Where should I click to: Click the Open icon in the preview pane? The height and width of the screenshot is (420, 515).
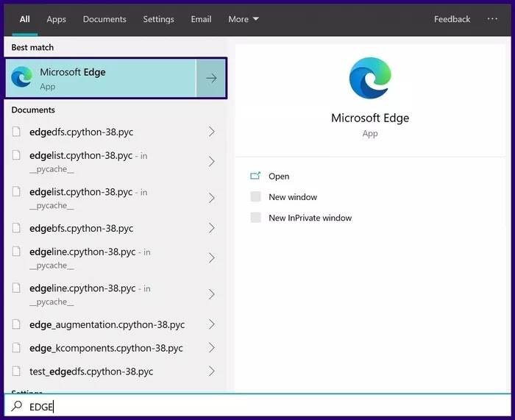[x=255, y=176]
